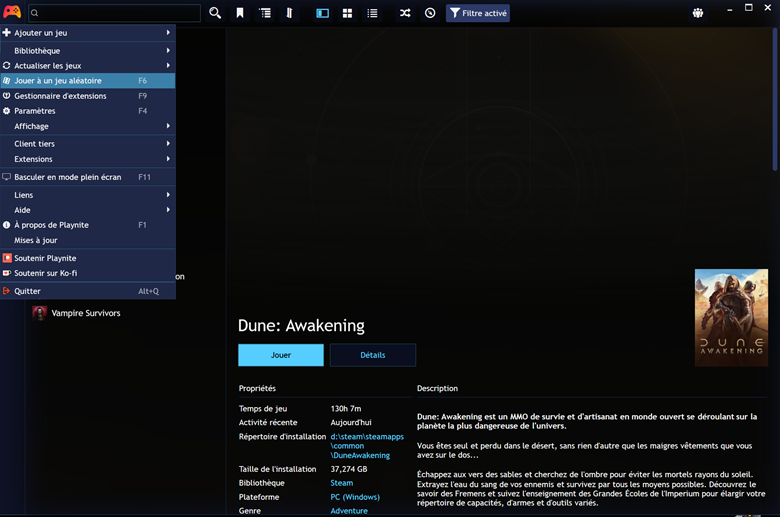Image resolution: width=780 pixels, height=517 pixels.
Task: Switch to list view layout icon
Action: coord(372,13)
